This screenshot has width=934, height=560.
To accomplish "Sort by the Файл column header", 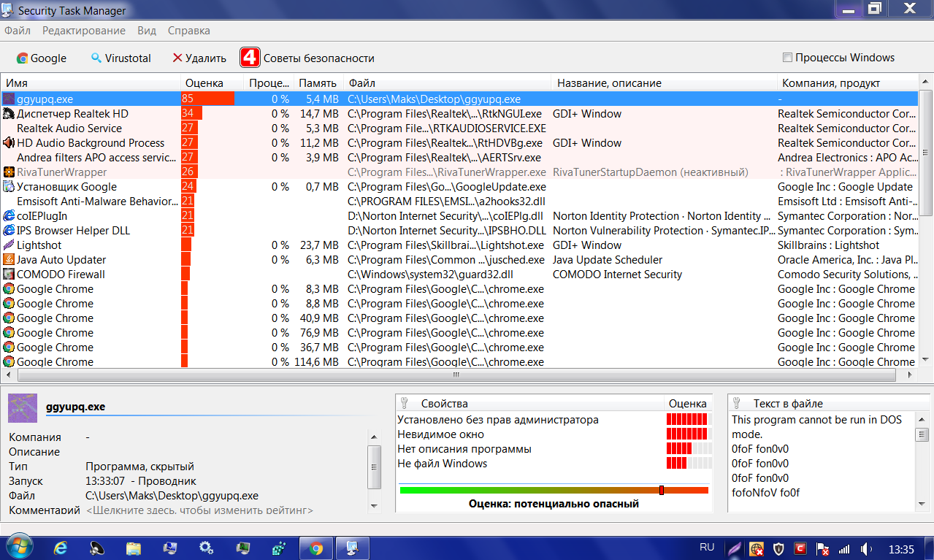I will point(448,83).
